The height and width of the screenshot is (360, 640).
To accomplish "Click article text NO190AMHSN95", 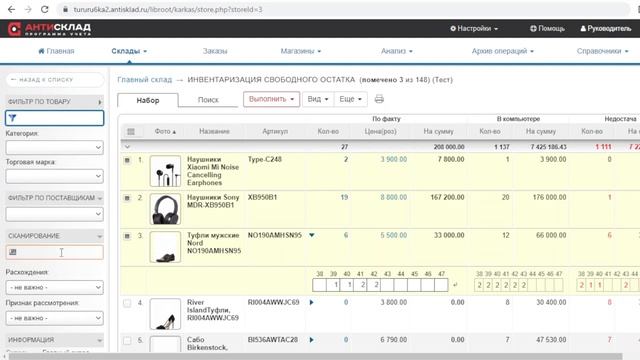I will [275, 235].
